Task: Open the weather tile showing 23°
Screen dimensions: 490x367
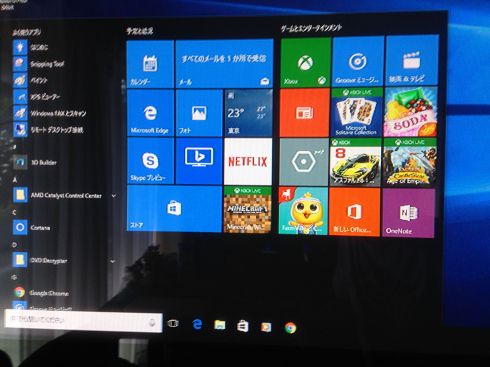Action: point(248,113)
